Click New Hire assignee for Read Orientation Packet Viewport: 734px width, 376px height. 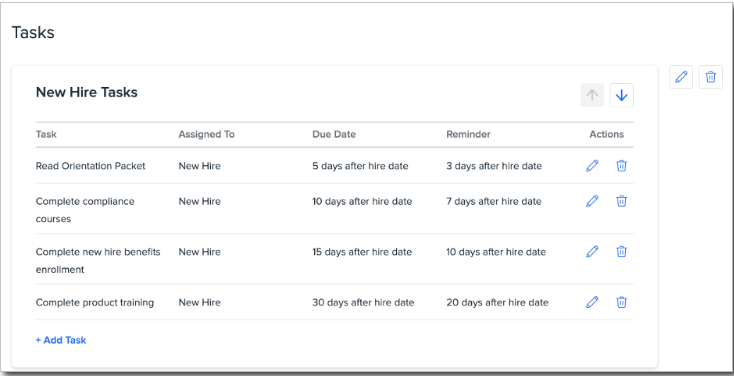pyautogui.click(x=199, y=166)
